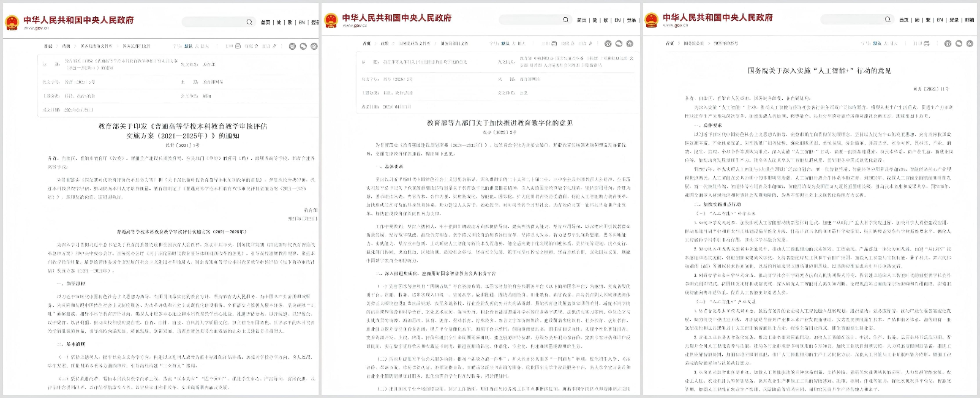Image resolution: width=980 pixels, height=398 pixels.
Task: Click the rightmost share icon on 人工智能+ page
Action: [x=970, y=43]
